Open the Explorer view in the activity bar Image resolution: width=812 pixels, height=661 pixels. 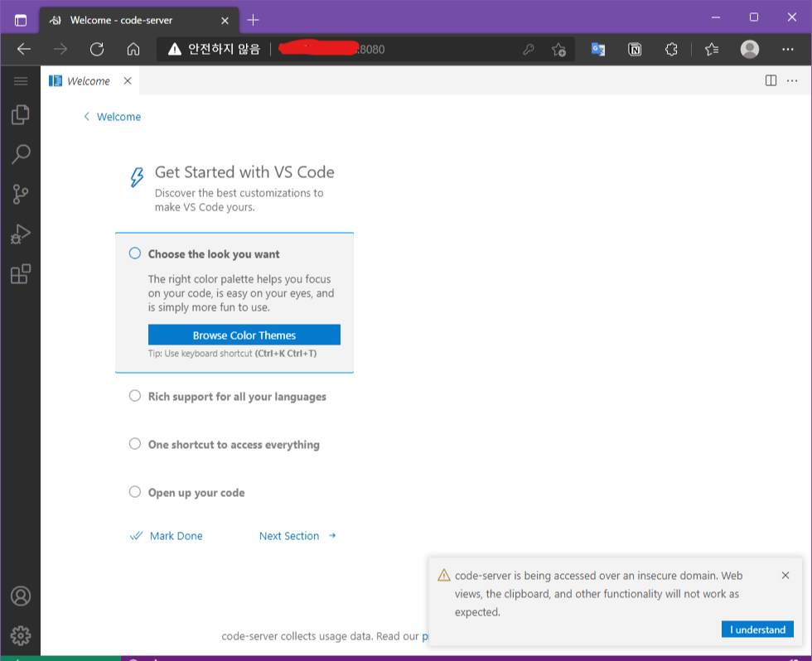tap(20, 114)
